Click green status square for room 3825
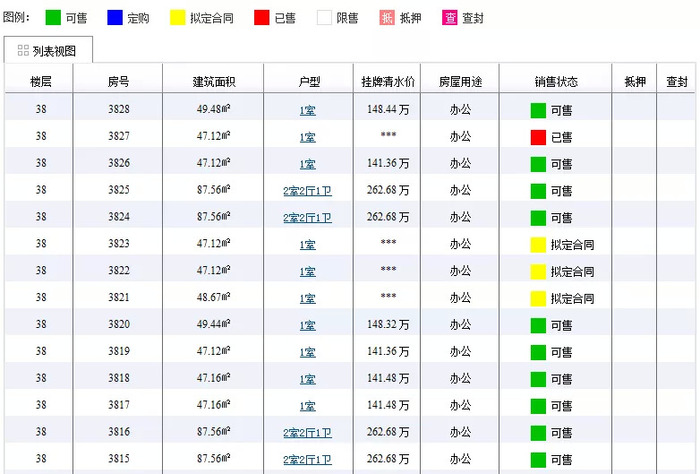The image size is (700, 474). 538,191
